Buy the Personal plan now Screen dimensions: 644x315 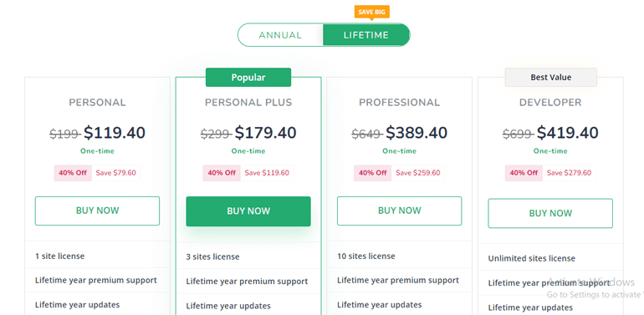(97, 211)
